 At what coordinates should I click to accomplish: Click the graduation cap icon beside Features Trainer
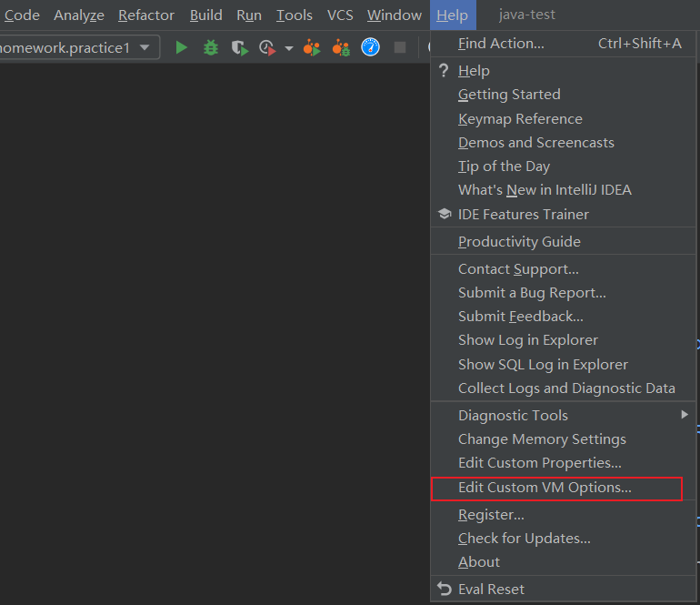[x=445, y=214]
